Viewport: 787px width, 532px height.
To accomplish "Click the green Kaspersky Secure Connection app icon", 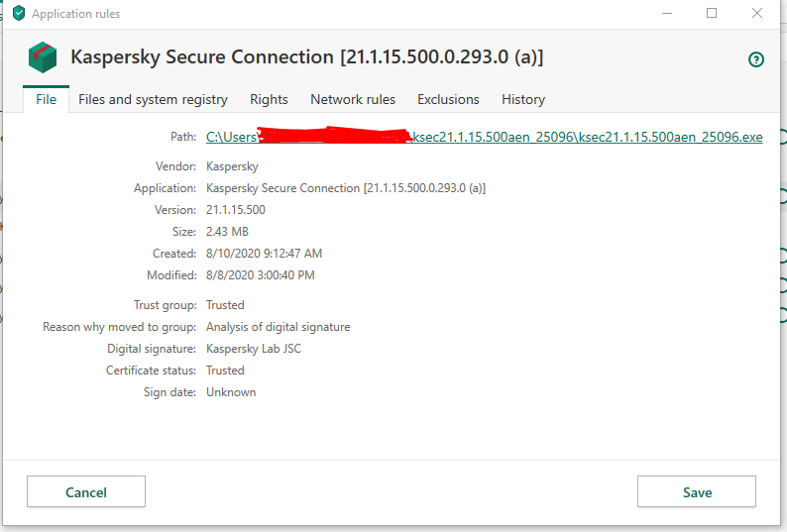I will point(43,57).
